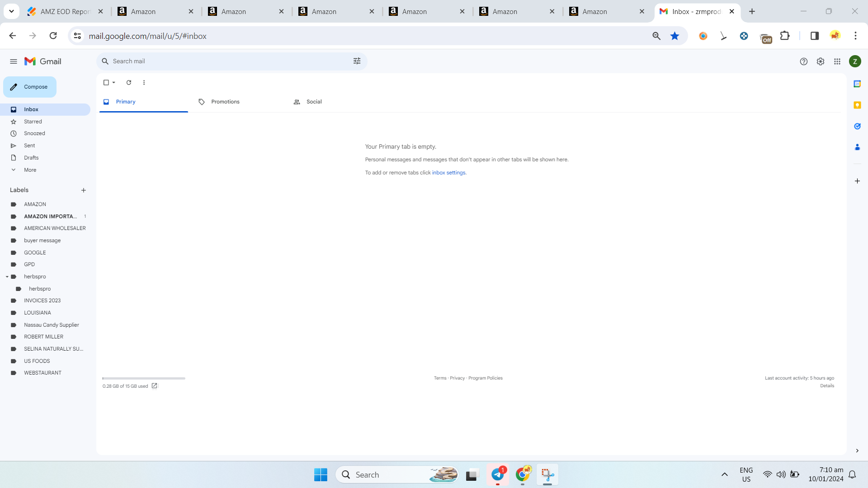
Task: Open Google Account avatar Z
Action: pyautogui.click(x=855, y=61)
